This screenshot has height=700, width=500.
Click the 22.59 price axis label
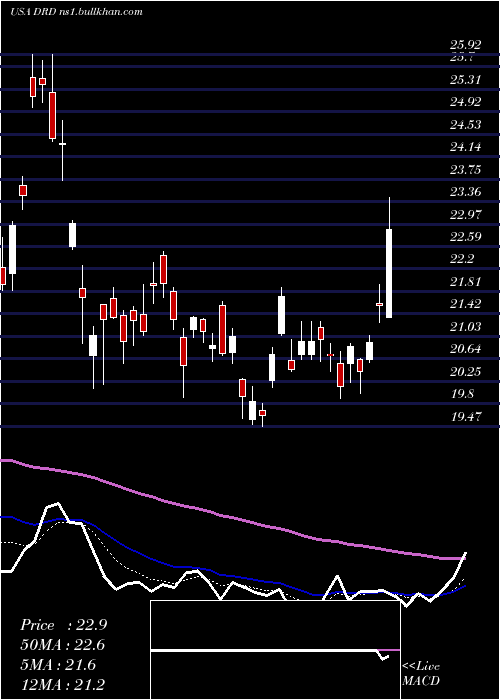coord(466,237)
